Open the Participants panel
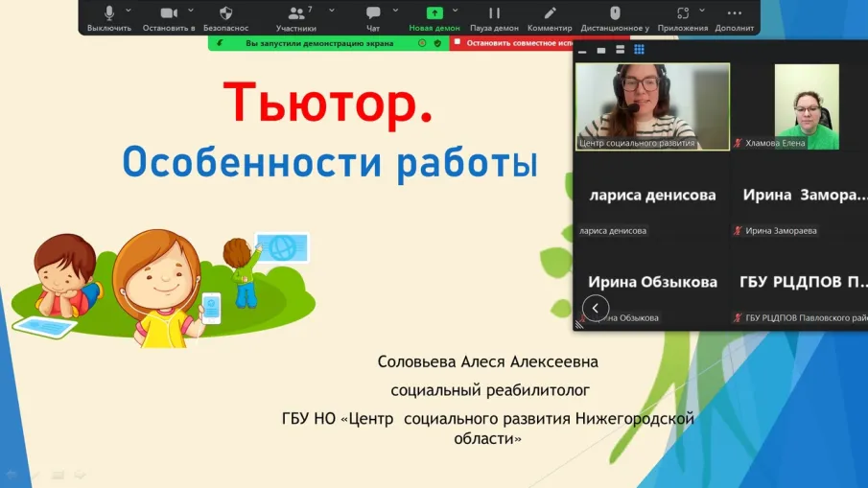This screenshot has height=488, width=868. (296, 17)
